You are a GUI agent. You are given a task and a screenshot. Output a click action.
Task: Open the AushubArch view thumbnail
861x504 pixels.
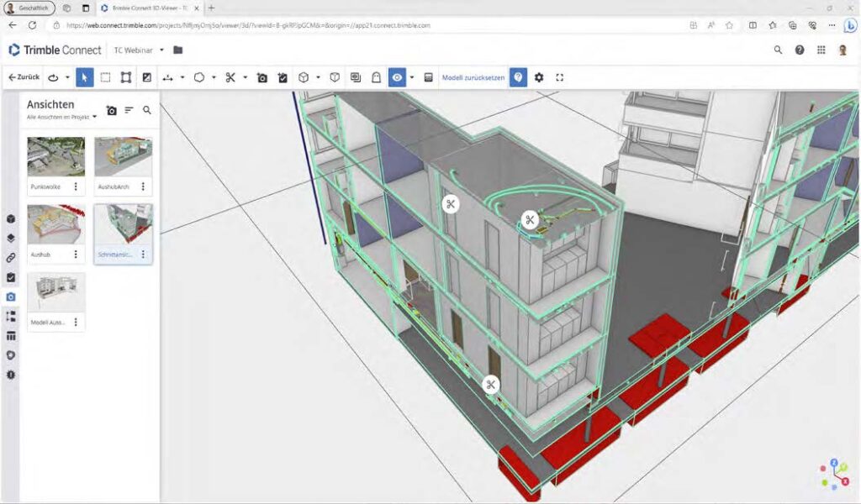click(x=123, y=157)
